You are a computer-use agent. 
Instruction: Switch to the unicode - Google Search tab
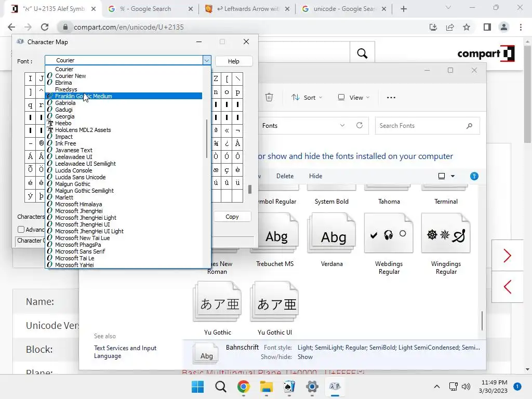coord(344,9)
